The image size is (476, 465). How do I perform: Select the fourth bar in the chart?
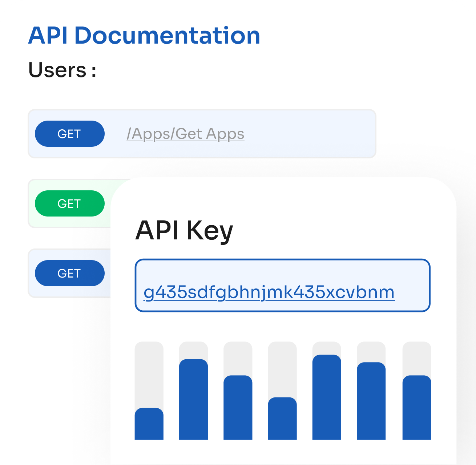pyautogui.click(x=282, y=418)
